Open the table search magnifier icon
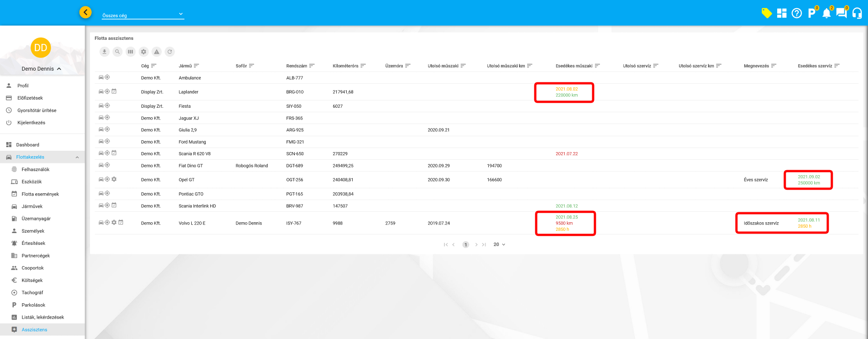Image resolution: width=868 pixels, height=339 pixels. (118, 52)
